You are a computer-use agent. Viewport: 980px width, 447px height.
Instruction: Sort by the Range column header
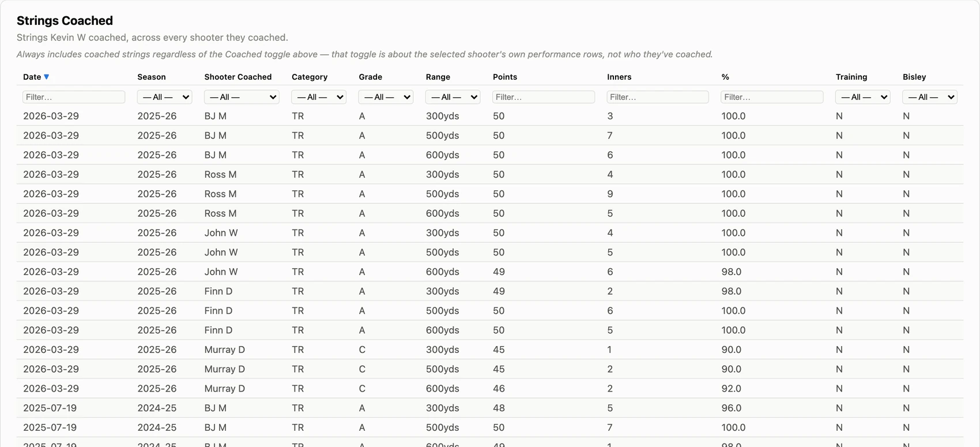click(438, 77)
